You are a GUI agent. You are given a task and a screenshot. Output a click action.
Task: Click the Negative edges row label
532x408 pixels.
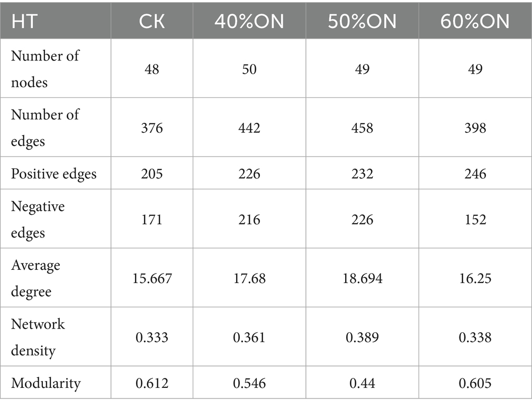(x=38, y=219)
